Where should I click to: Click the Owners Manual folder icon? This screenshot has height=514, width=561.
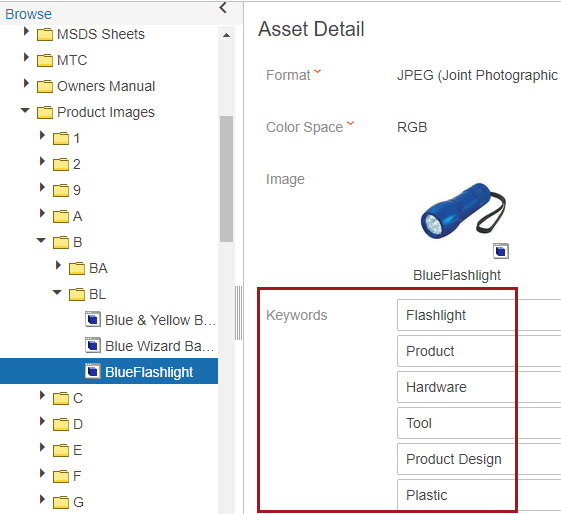pyautogui.click(x=45, y=86)
